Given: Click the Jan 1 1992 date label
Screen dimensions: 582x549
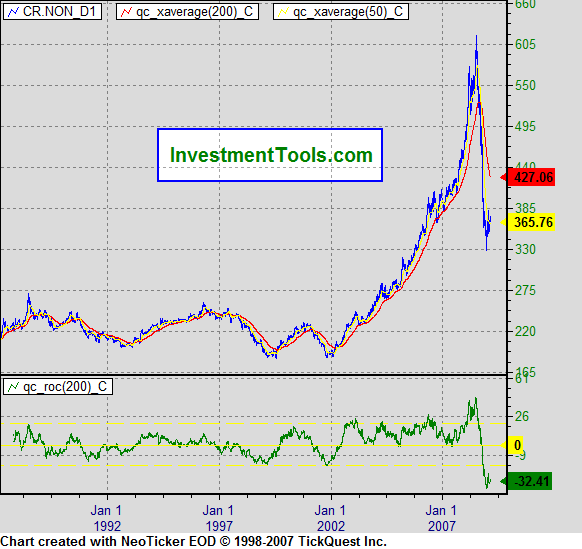Looking at the screenshot, I should [107, 518].
